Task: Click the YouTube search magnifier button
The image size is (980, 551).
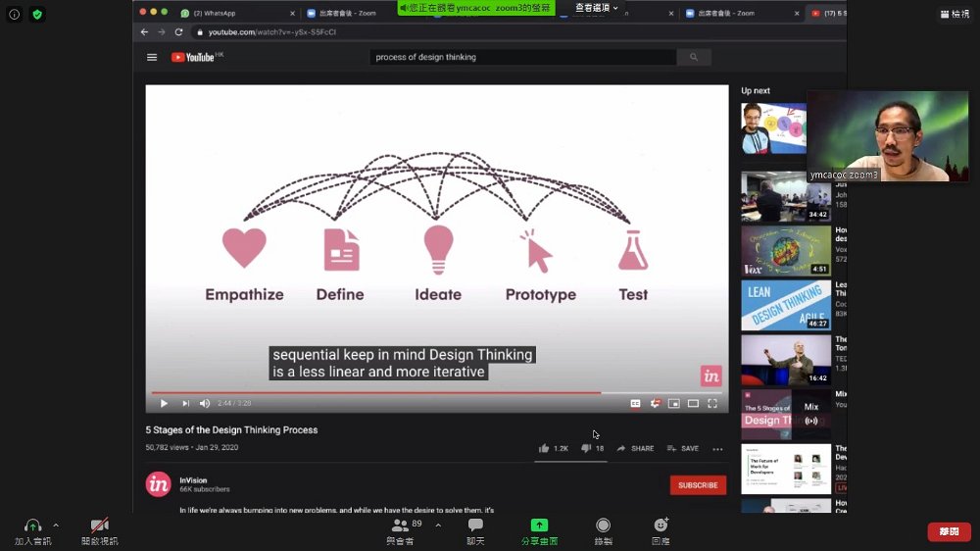Action: [694, 57]
